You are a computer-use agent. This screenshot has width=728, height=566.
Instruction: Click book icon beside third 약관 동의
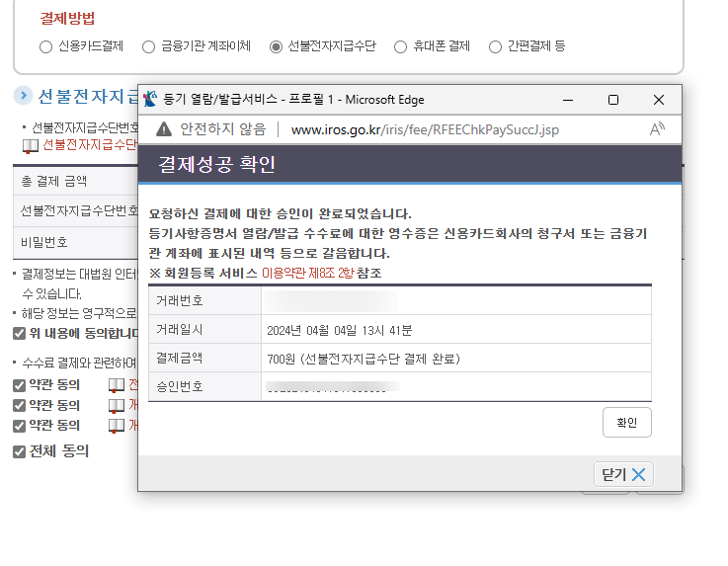pos(117,426)
